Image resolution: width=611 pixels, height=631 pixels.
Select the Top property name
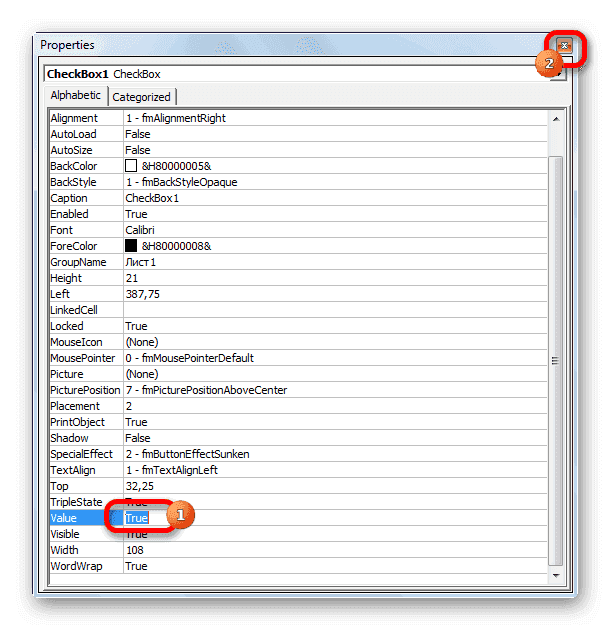59,486
